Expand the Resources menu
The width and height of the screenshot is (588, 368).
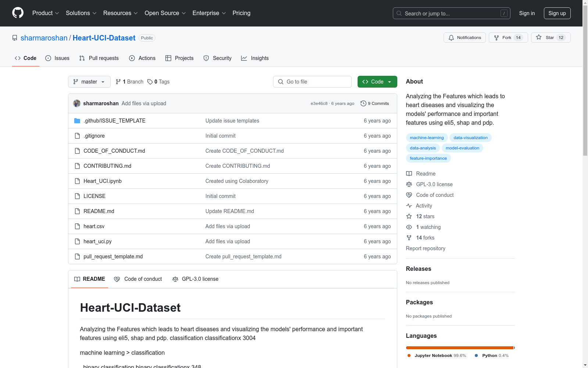point(121,13)
